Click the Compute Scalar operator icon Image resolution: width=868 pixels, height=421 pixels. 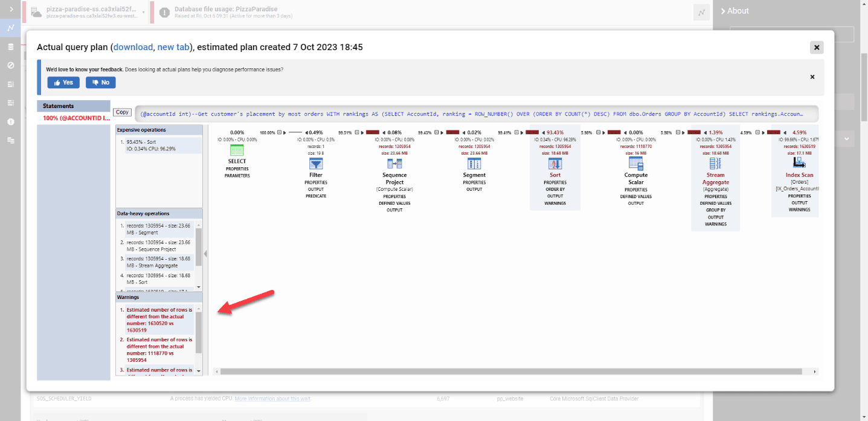click(635, 164)
